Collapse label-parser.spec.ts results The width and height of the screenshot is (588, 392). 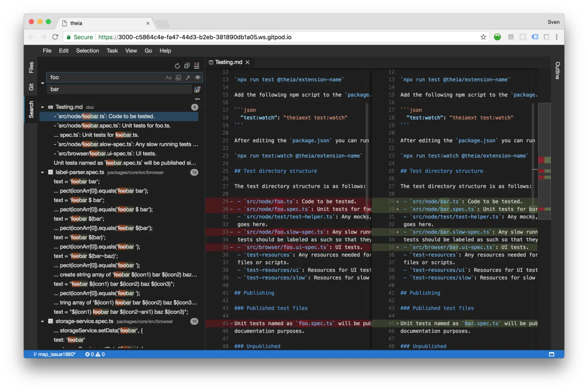(42, 173)
